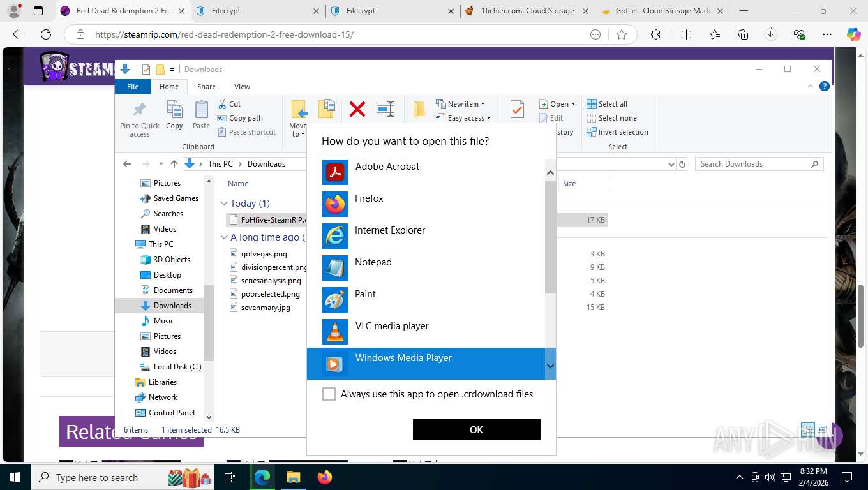Select the file gotvegas.png
This screenshot has height=490, width=868.
pyautogui.click(x=264, y=254)
